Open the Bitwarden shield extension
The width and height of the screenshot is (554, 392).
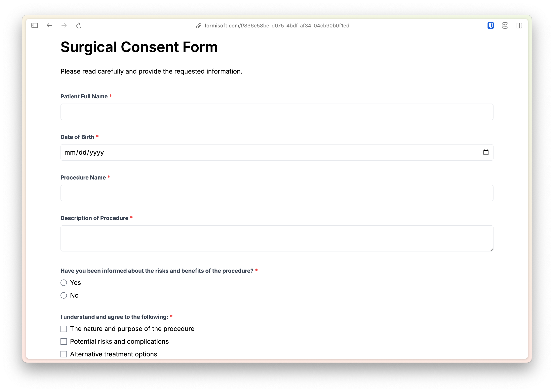(x=491, y=26)
